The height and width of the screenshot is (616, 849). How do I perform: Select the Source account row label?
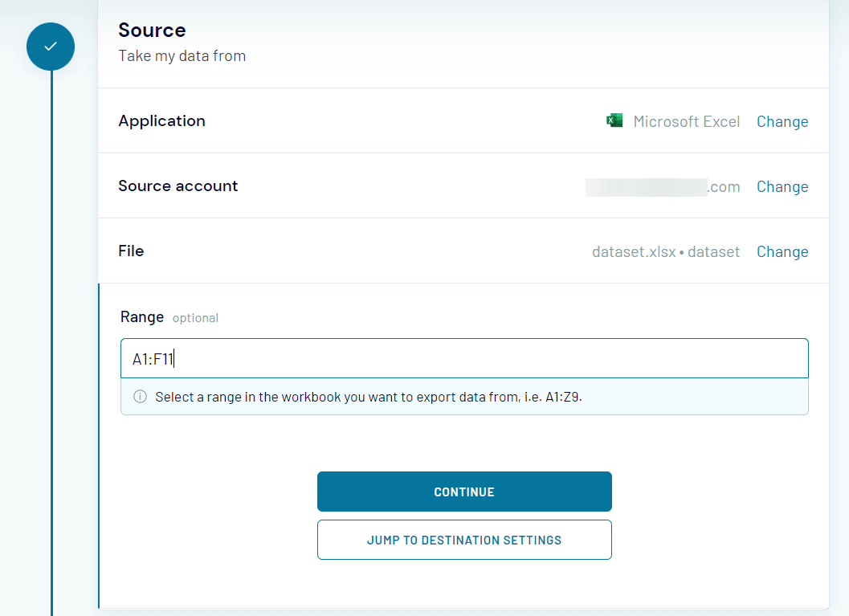[x=178, y=186]
